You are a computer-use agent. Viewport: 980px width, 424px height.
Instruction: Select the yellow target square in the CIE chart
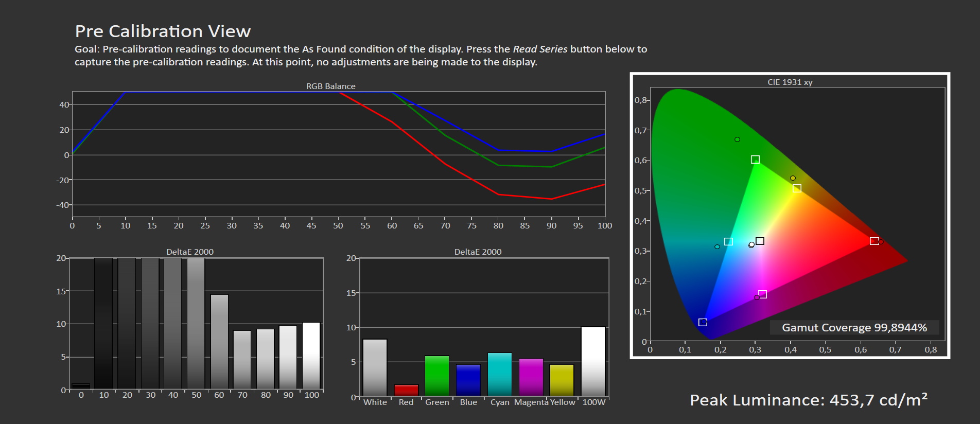(797, 188)
